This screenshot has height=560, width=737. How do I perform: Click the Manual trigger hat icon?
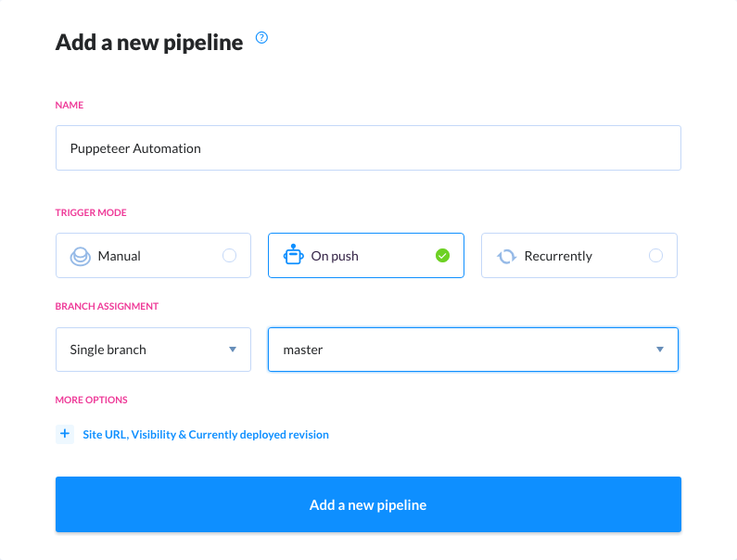[x=81, y=256]
